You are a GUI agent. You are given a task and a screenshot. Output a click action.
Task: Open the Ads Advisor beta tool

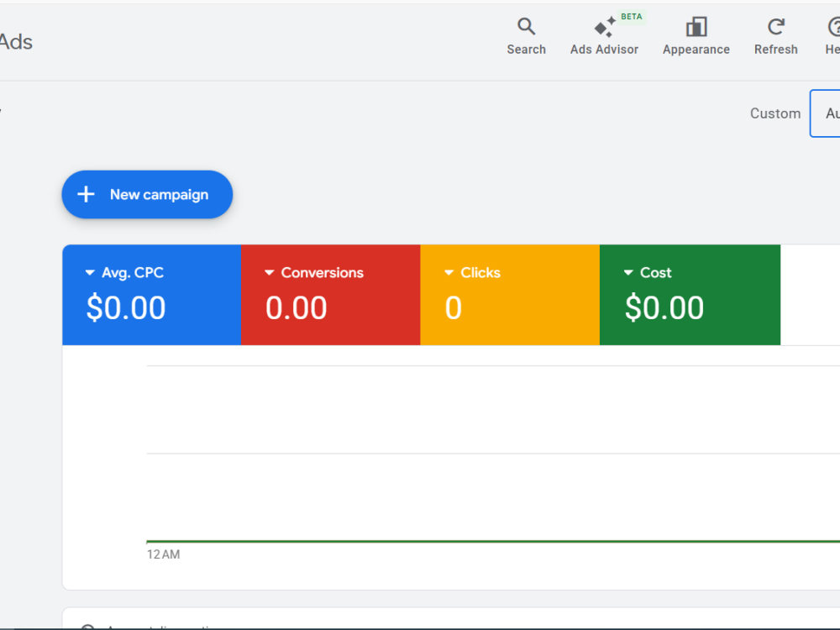coord(604,36)
